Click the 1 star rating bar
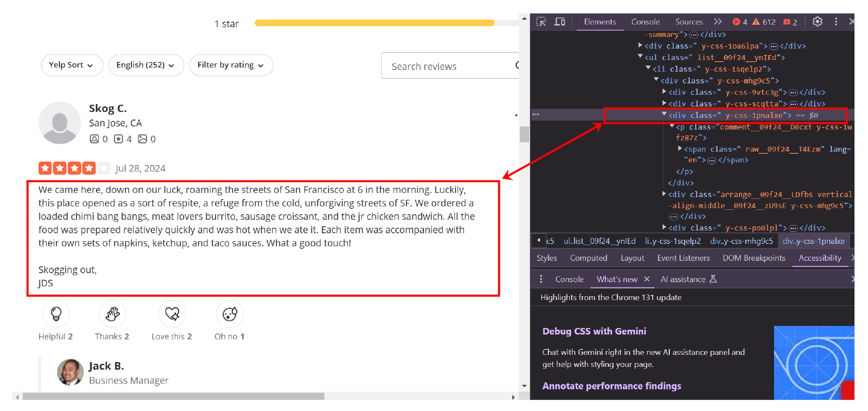Screen dimensions: 868x411 coord(386,23)
